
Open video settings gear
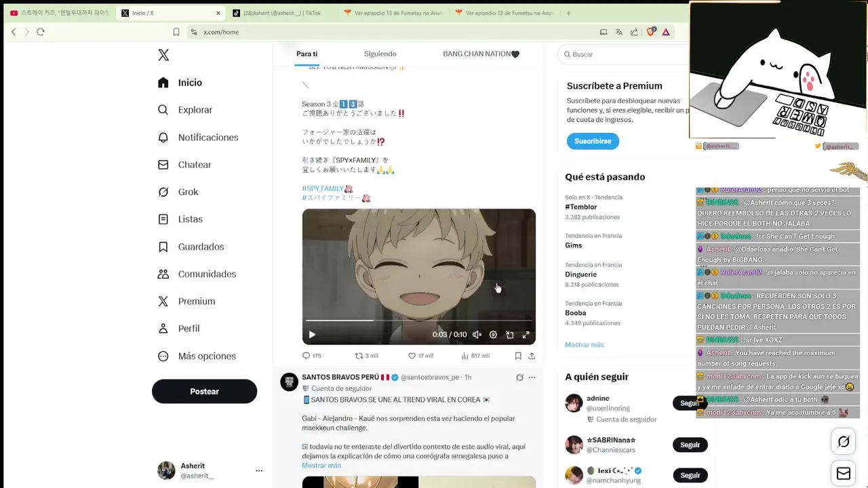tap(493, 335)
